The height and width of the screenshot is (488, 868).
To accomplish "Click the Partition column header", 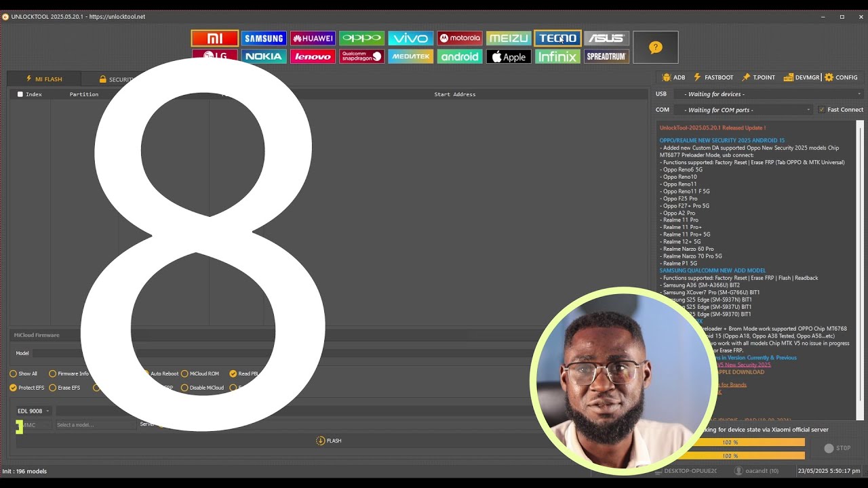I will coord(84,94).
